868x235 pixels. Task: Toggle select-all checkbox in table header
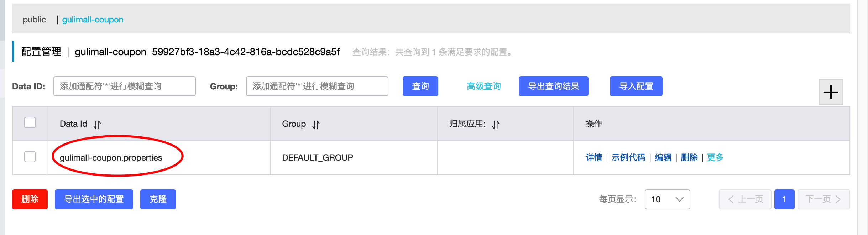click(30, 122)
